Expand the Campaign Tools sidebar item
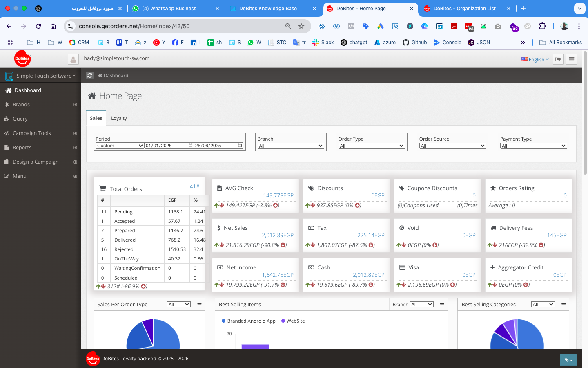The width and height of the screenshot is (588, 368). 75,133
